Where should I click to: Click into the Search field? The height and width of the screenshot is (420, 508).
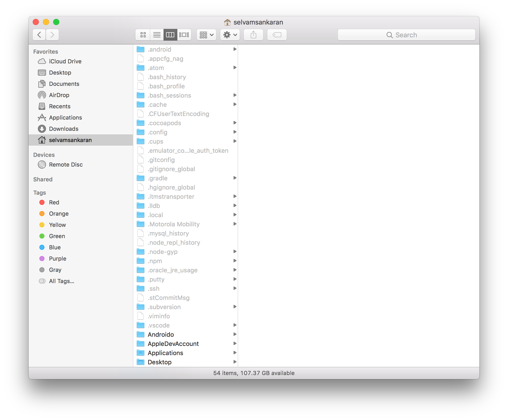pyautogui.click(x=406, y=35)
